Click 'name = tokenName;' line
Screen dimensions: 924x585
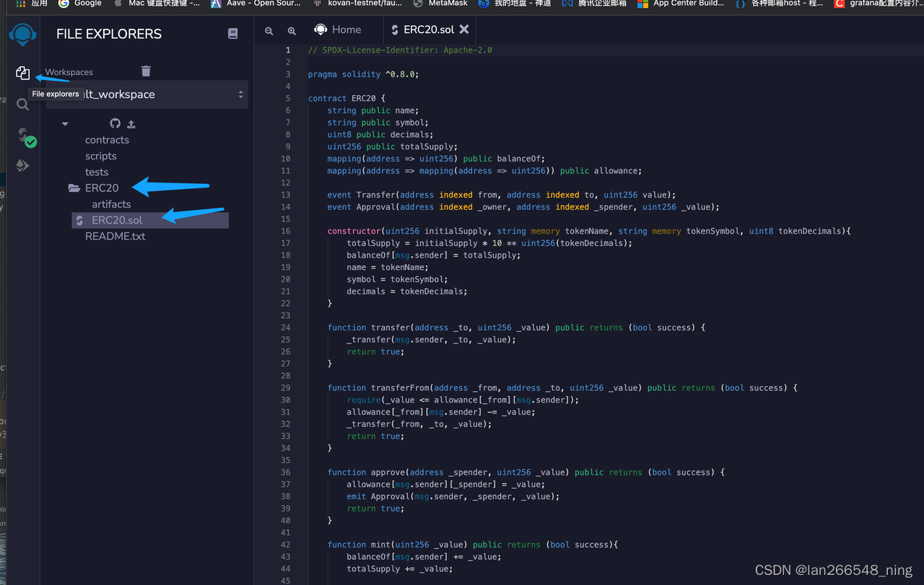click(388, 267)
